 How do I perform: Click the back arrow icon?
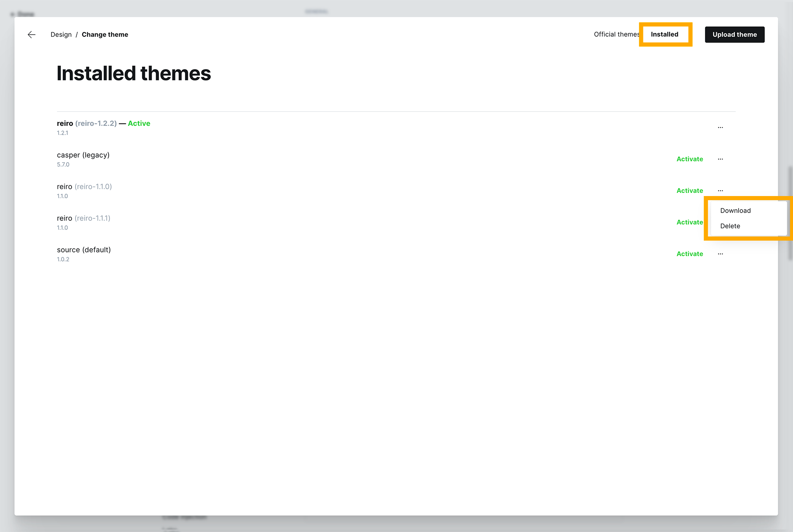coord(31,35)
